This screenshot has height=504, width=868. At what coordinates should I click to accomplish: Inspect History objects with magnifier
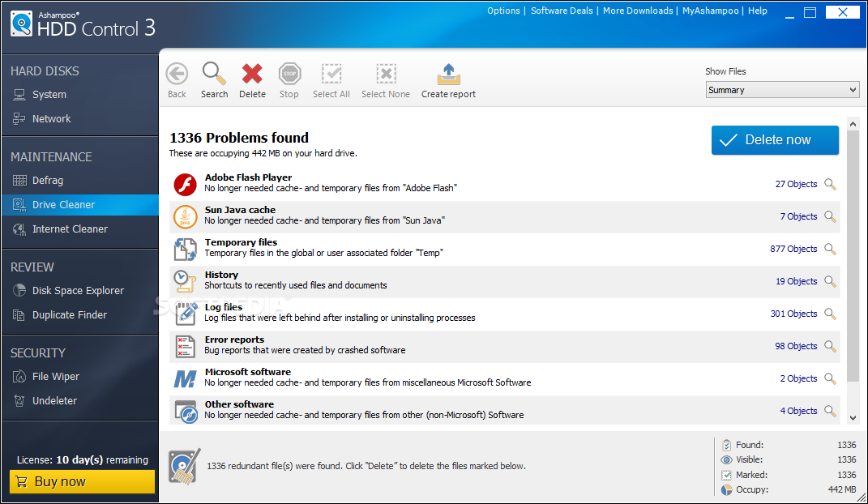830,282
